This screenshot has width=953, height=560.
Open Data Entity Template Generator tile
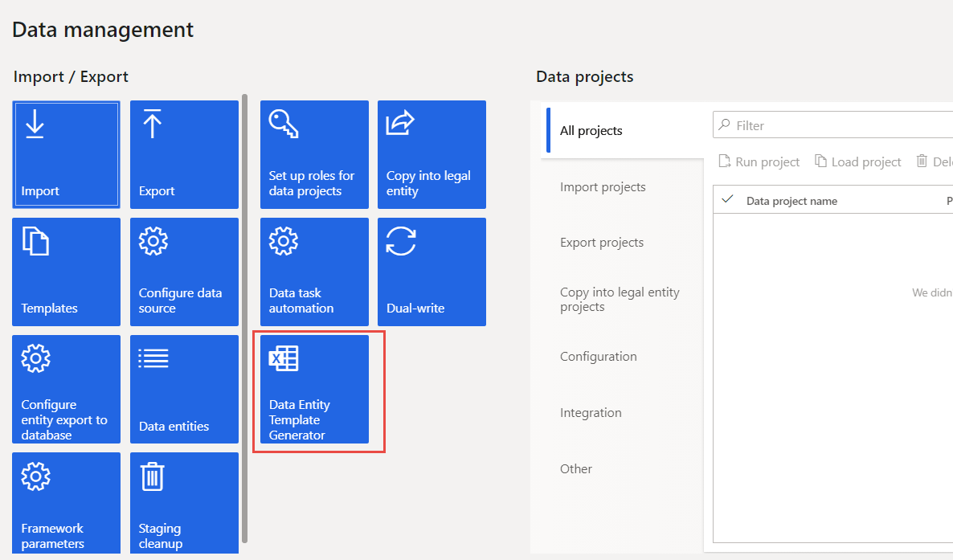[x=314, y=389]
